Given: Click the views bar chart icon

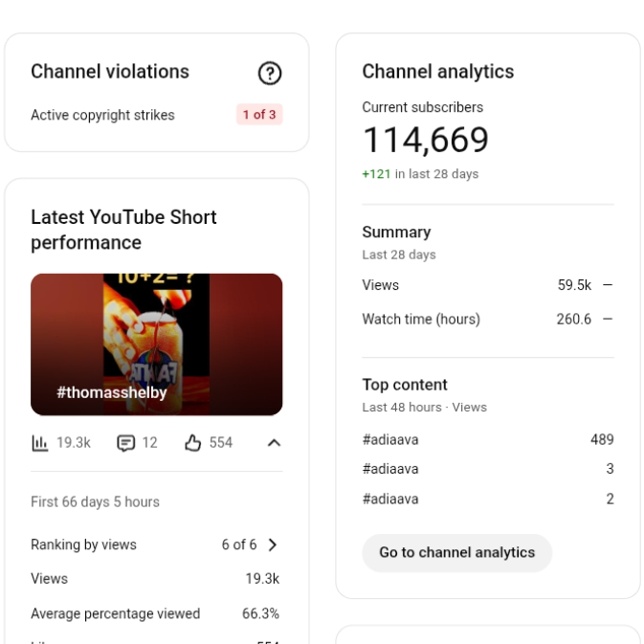Looking at the screenshot, I should (x=39, y=442).
